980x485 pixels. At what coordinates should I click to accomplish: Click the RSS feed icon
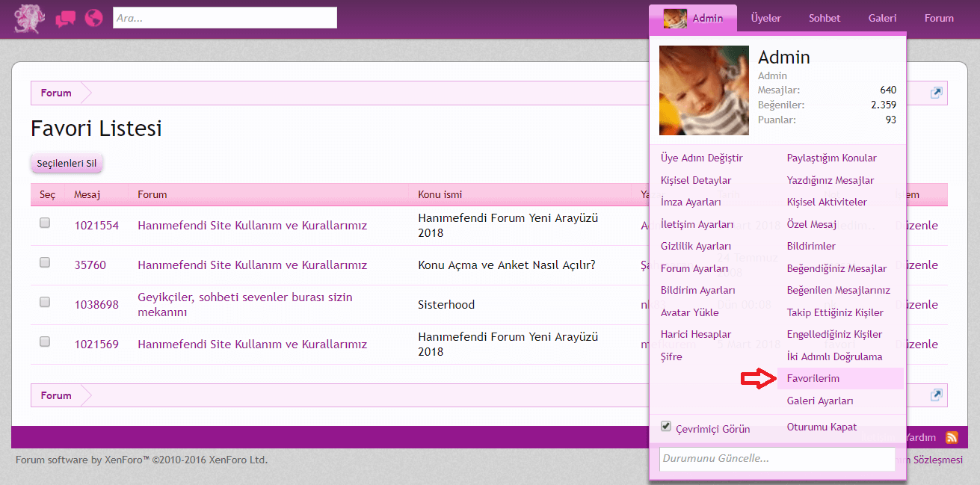(x=952, y=437)
